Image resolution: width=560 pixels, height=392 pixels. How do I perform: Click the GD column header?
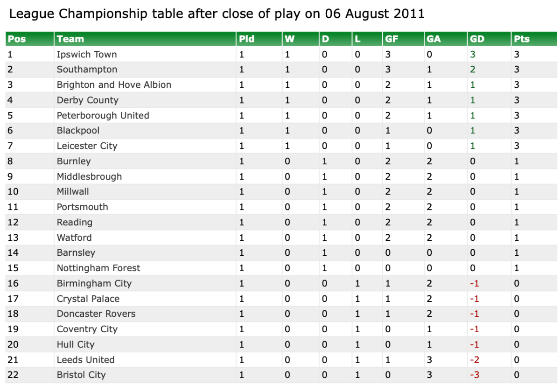477,39
